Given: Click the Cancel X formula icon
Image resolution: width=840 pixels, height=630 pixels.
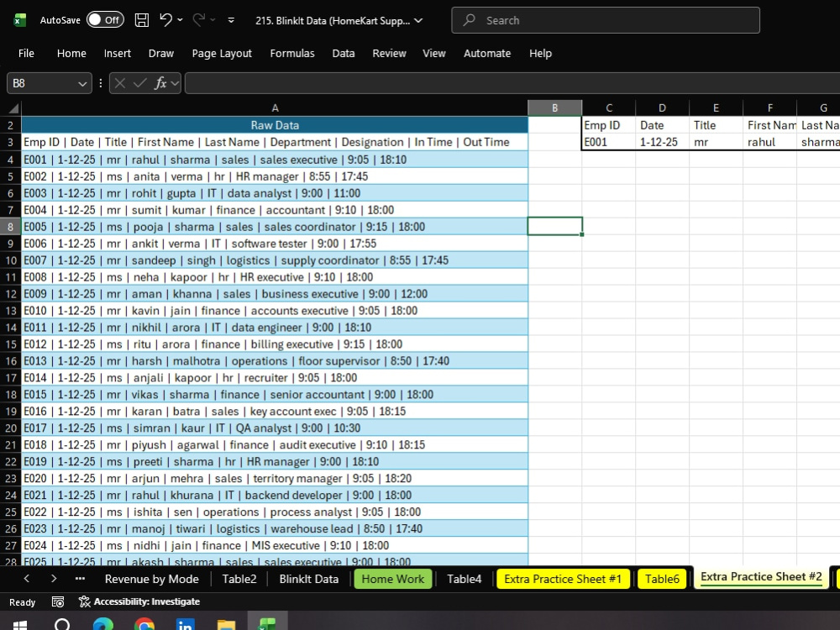Looking at the screenshot, I should (120, 83).
